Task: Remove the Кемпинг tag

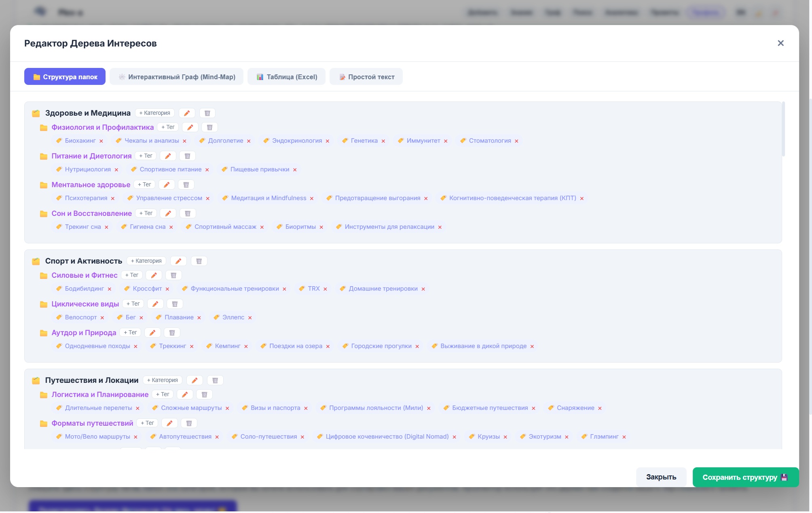Action: click(246, 346)
